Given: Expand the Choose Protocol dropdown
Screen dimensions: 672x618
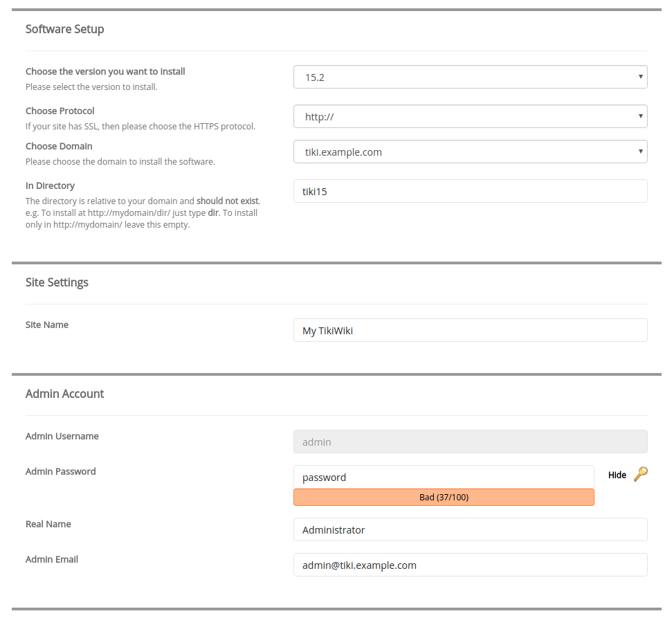Looking at the screenshot, I should pyautogui.click(x=470, y=117).
